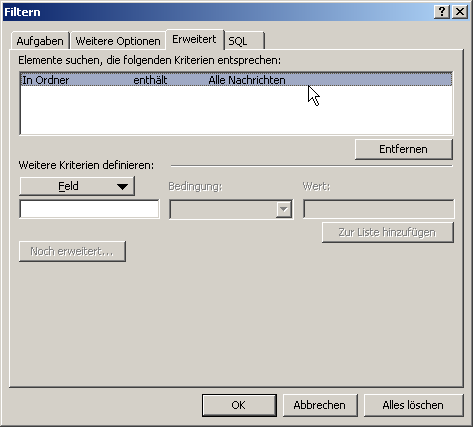
Task: Click empty white area of criteria list
Action: click(x=236, y=110)
